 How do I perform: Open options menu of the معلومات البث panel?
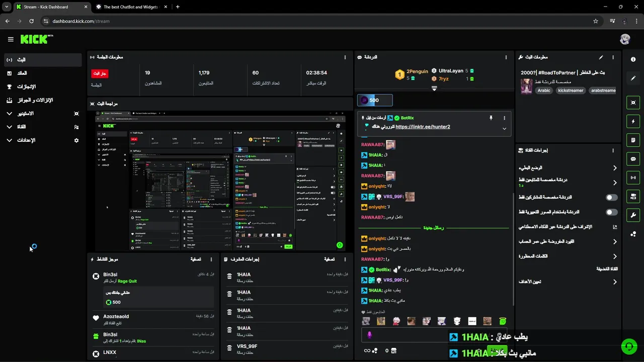click(613, 57)
